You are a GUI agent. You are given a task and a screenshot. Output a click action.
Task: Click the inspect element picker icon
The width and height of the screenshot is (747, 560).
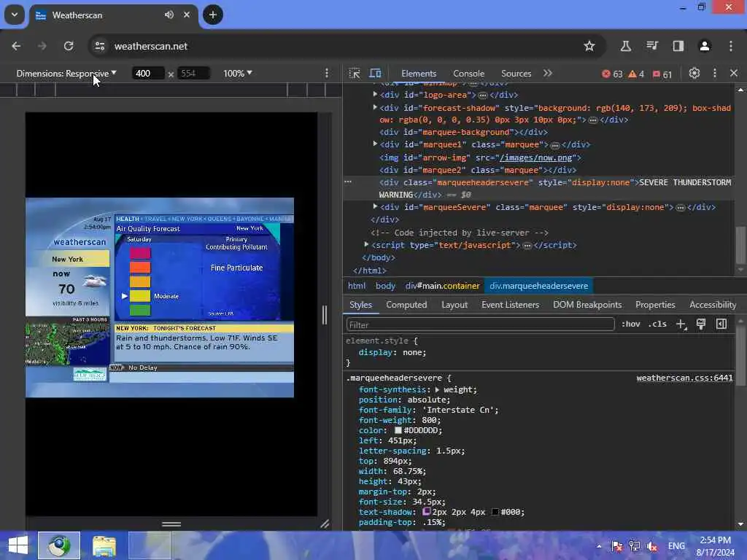355,74
